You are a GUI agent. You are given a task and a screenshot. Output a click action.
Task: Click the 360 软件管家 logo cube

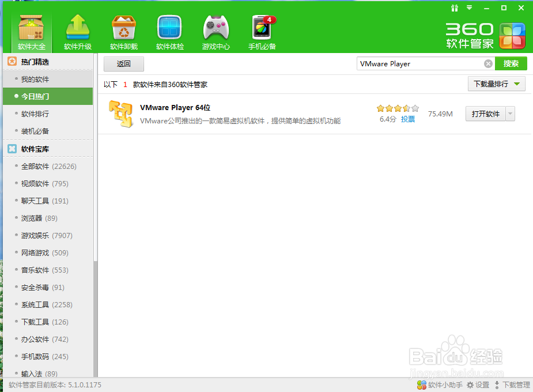click(512, 35)
